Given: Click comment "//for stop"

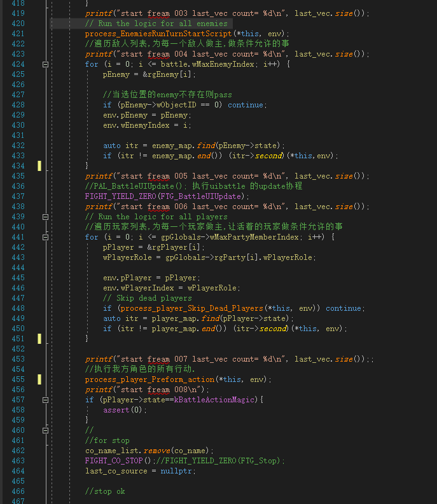Looking at the screenshot, I should (107, 440).
